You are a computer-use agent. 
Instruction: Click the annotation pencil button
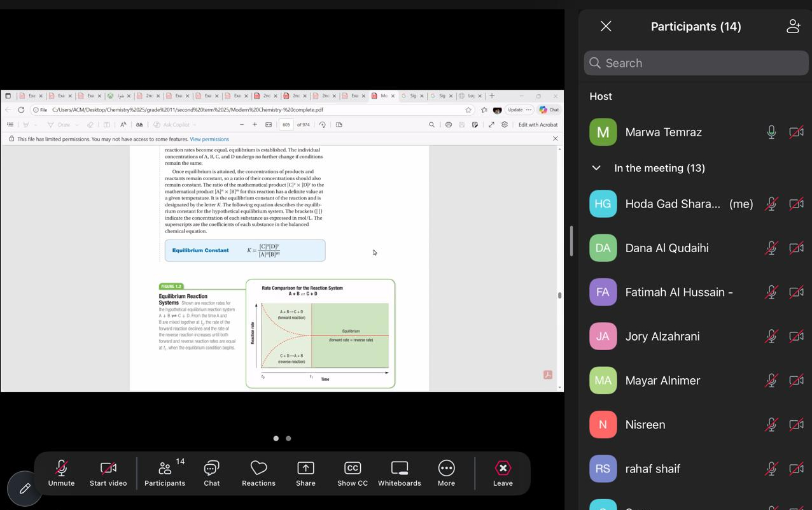tap(25, 488)
